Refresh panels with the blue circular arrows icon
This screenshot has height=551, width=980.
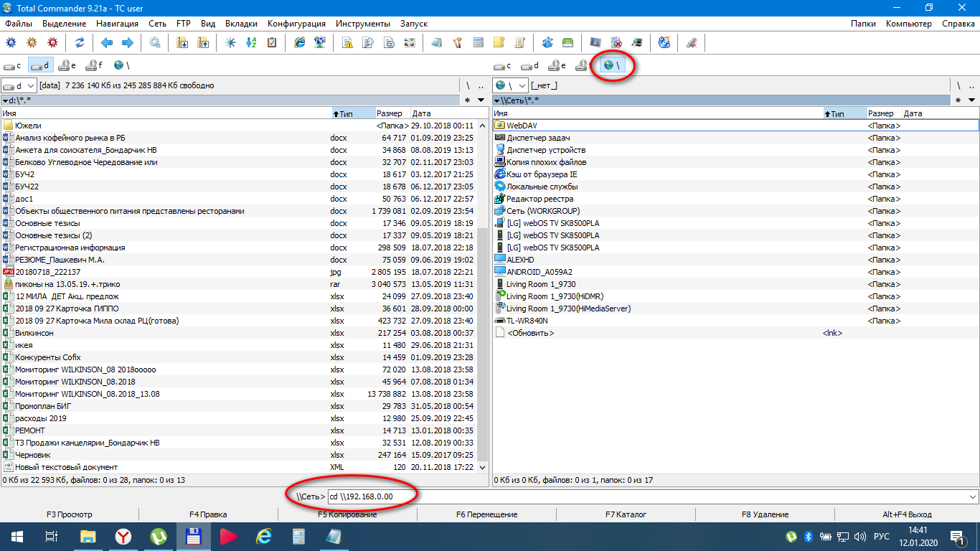pos(80,42)
